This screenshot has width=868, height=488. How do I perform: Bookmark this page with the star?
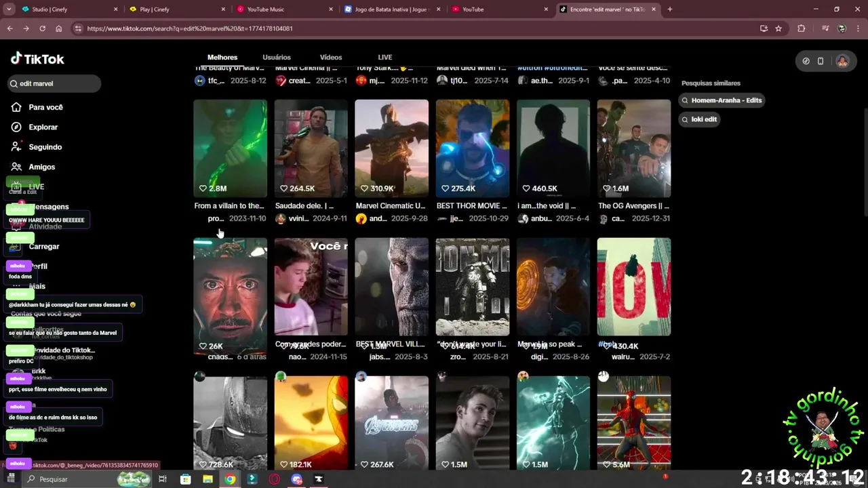pos(778,28)
